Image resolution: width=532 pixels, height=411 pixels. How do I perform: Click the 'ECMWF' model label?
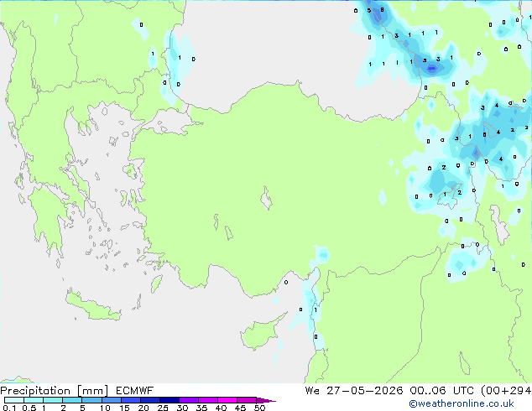[x=135, y=391]
